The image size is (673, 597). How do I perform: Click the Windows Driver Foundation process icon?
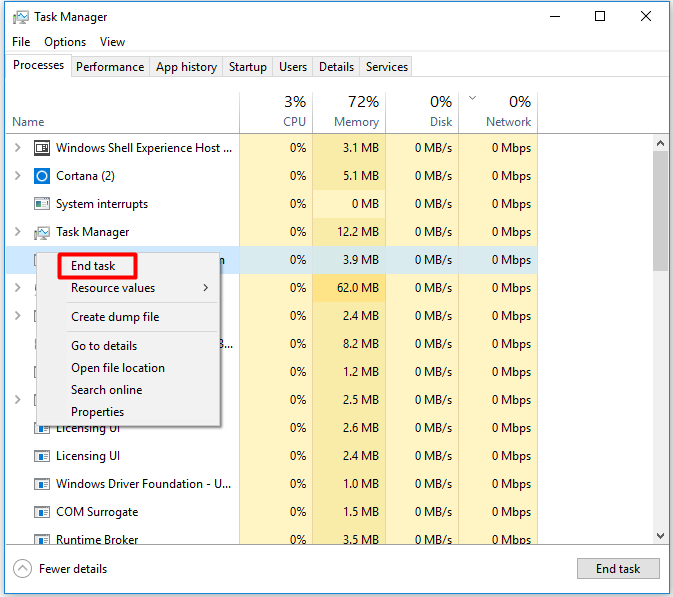[42, 484]
